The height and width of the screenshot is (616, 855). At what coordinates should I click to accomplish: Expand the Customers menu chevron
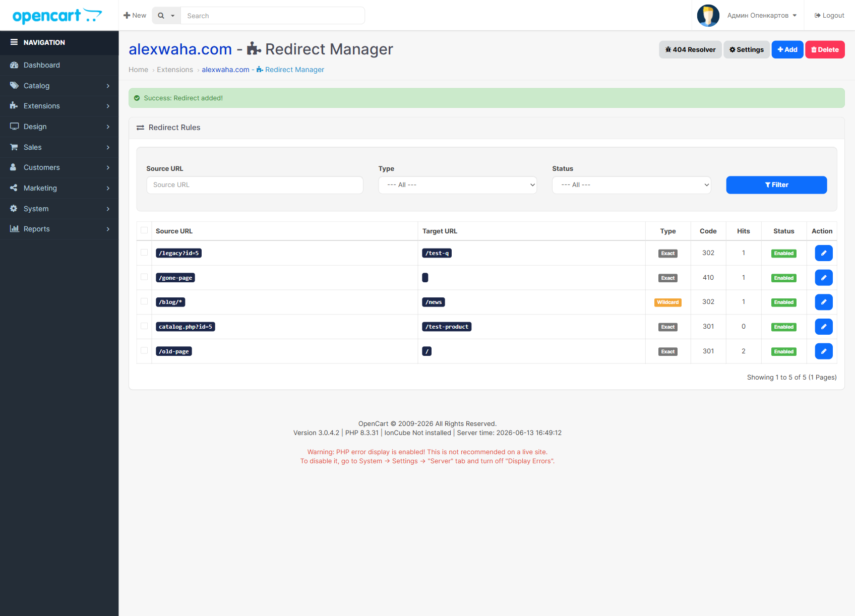[108, 167]
